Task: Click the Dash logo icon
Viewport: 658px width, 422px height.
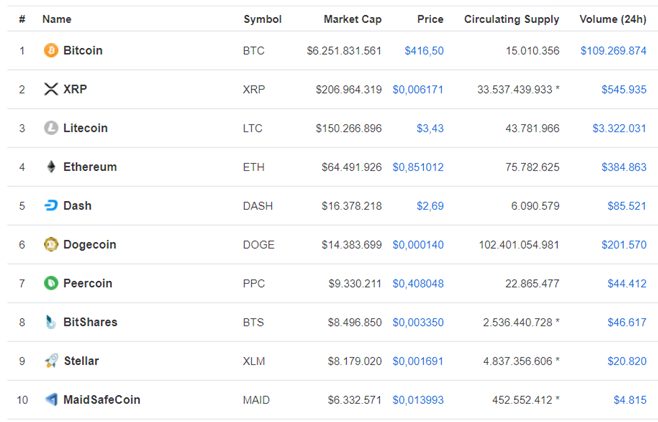Action: (51, 206)
